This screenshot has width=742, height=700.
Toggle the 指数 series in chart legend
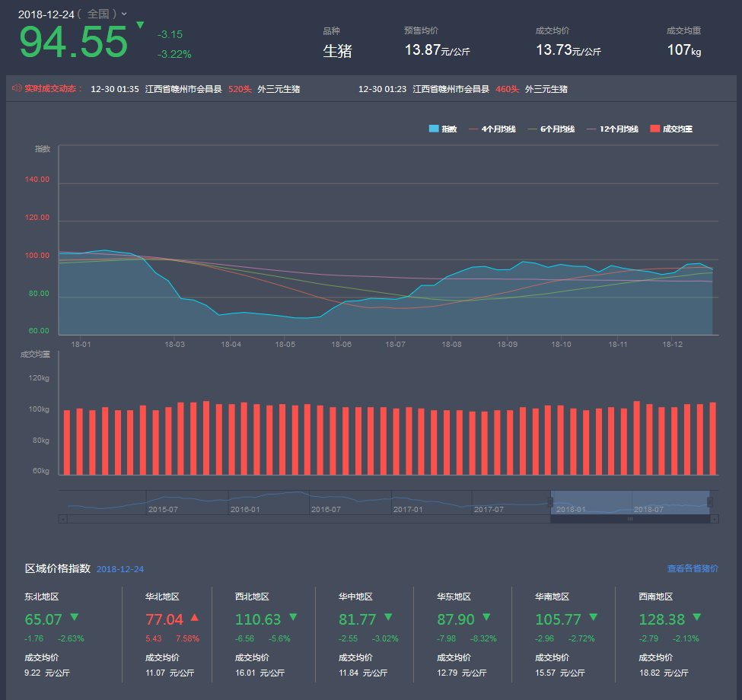point(443,129)
